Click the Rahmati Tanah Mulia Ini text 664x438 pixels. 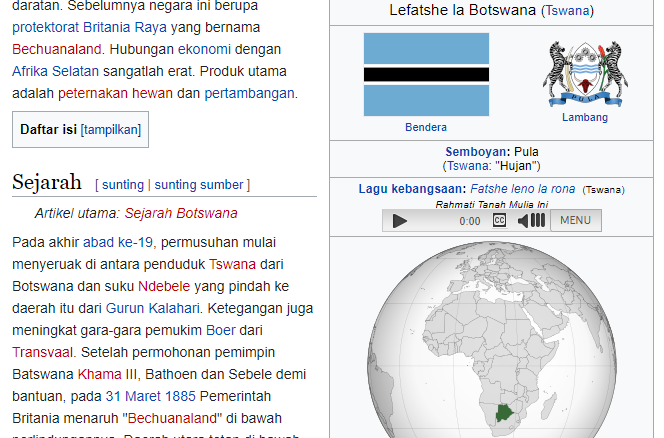tap(492, 205)
